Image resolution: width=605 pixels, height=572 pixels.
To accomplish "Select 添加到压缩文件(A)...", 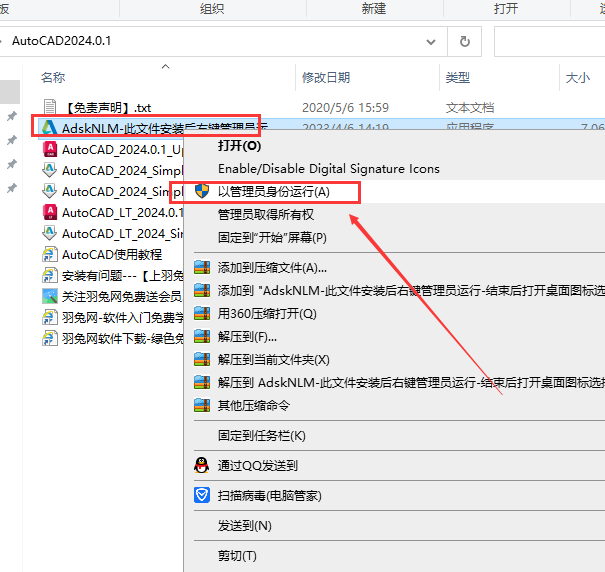I will coord(272,267).
